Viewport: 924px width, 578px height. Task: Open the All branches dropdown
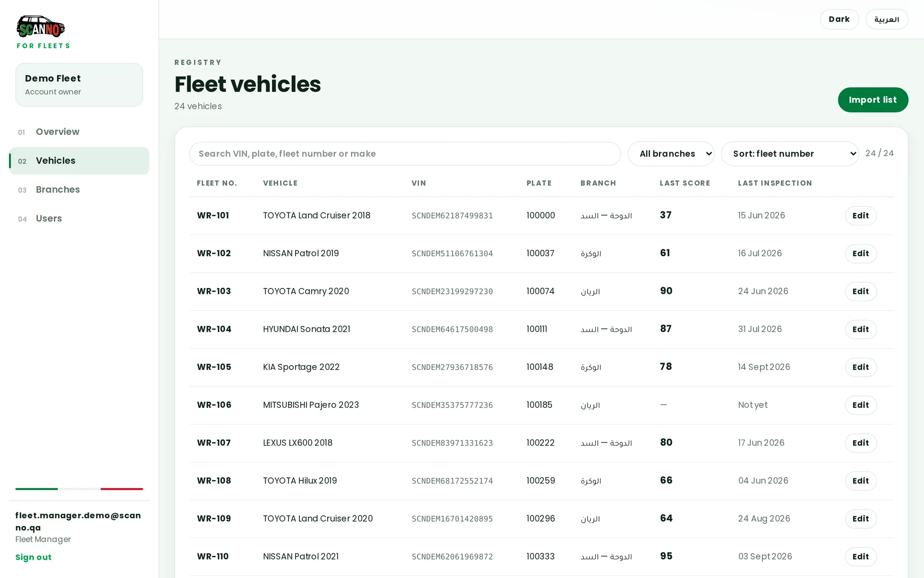coord(671,154)
